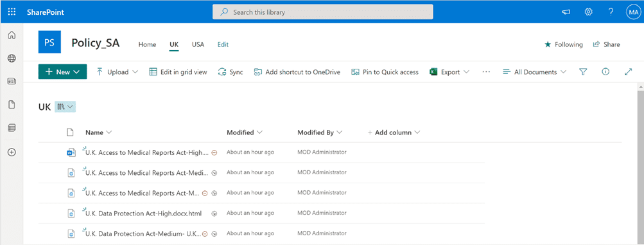Open the help question mark

coord(611,12)
